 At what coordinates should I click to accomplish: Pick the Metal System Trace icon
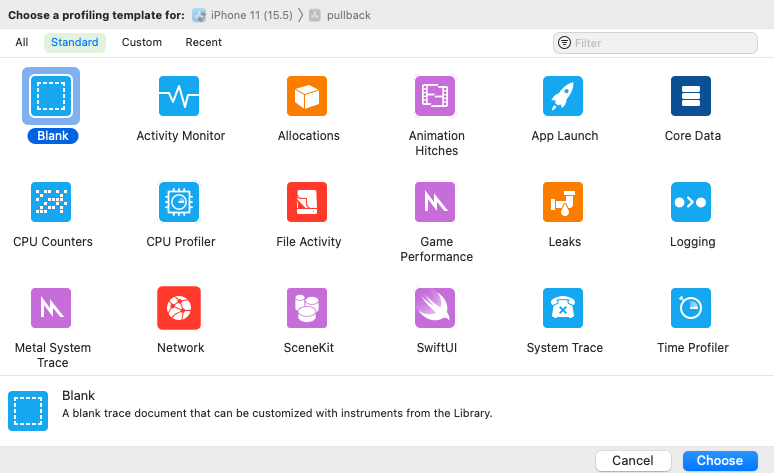[x=51, y=308]
